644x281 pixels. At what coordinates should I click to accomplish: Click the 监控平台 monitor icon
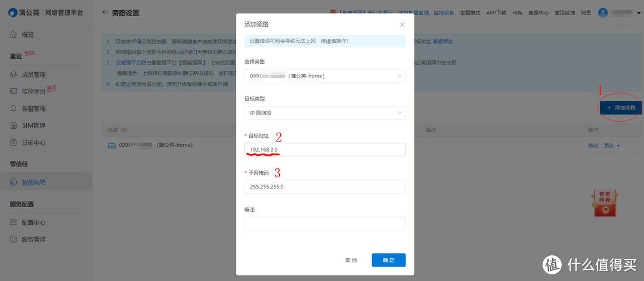tap(14, 92)
